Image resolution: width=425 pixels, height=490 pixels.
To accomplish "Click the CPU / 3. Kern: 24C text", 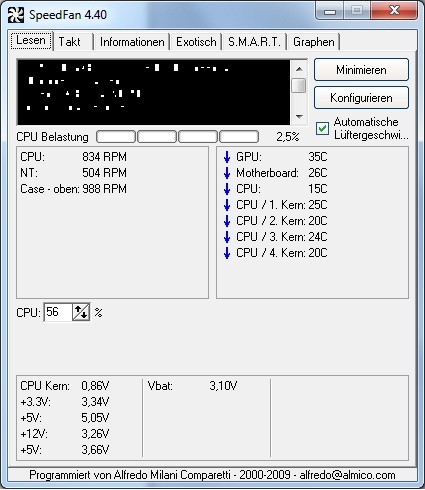I will tap(282, 237).
